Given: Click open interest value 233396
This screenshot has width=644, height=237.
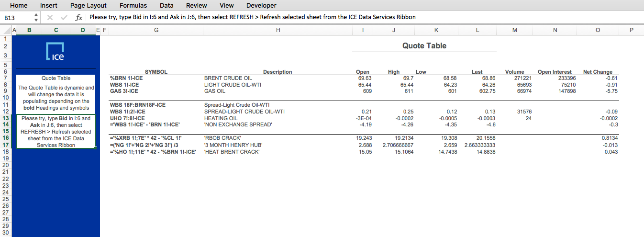Looking at the screenshot, I should pyautogui.click(x=567, y=78).
